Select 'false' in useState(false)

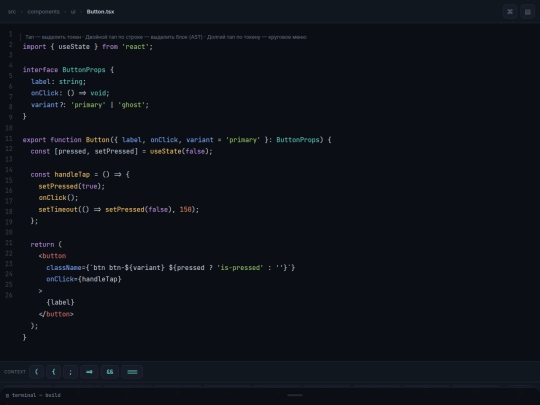pos(195,151)
